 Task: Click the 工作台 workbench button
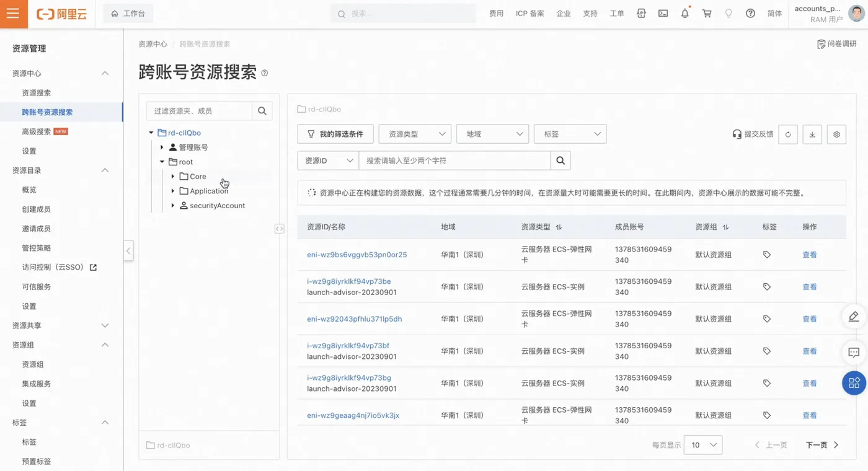coord(128,14)
